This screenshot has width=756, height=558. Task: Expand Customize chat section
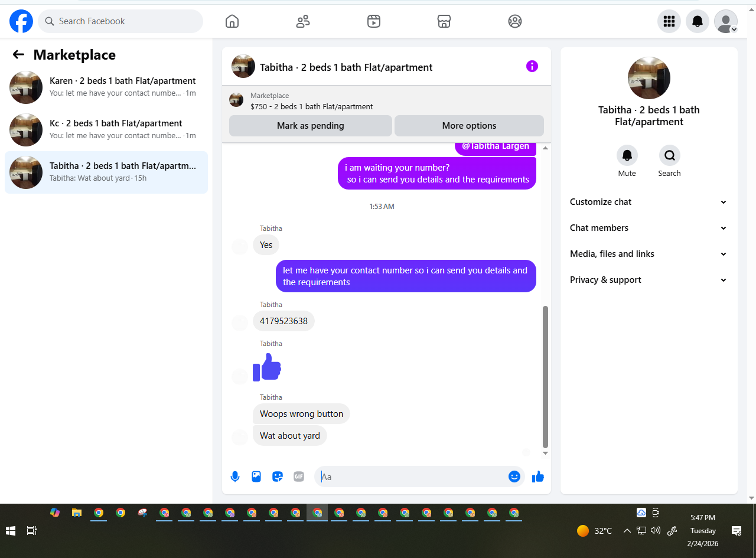click(649, 202)
